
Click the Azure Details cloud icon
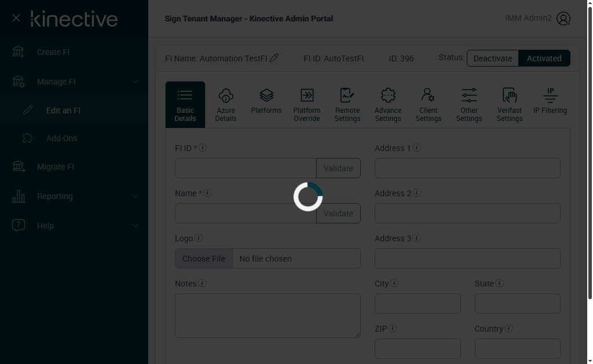[226, 95]
